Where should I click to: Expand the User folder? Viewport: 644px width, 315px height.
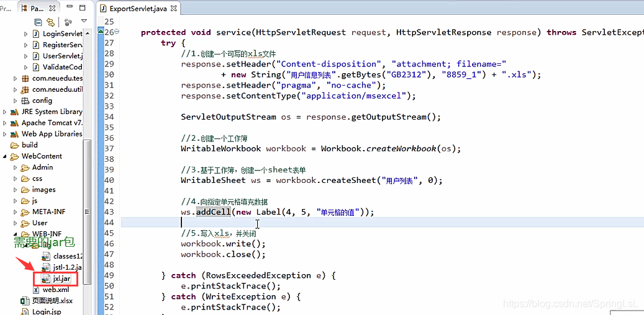point(15,223)
